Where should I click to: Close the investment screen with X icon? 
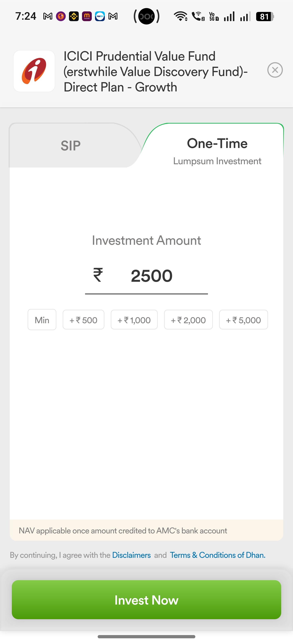tap(275, 70)
